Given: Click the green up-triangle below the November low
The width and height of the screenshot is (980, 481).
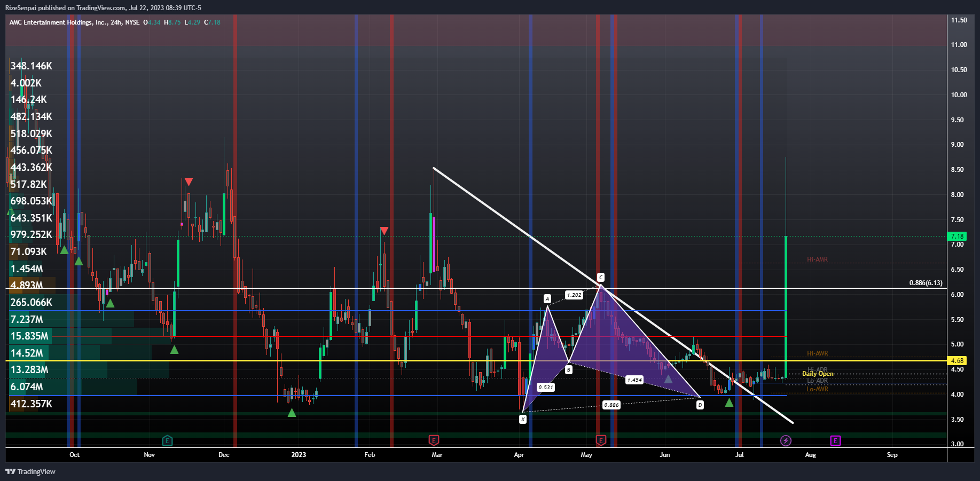Looking at the screenshot, I should point(174,350).
